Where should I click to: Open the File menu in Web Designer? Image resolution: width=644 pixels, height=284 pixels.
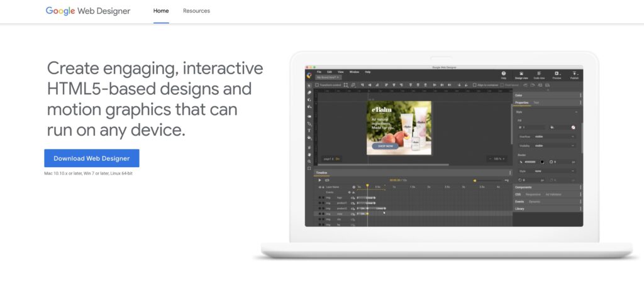click(319, 72)
